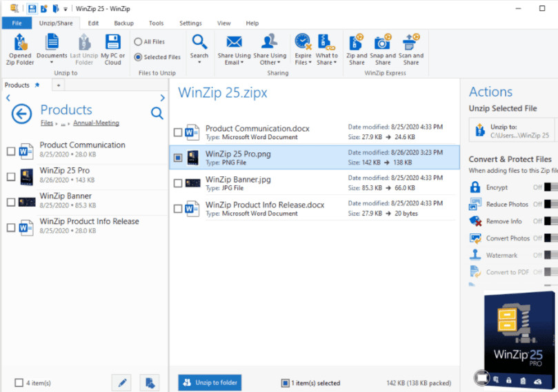Click the magnifier icon in Products pane
This screenshot has height=392, width=558.
pos(157,113)
